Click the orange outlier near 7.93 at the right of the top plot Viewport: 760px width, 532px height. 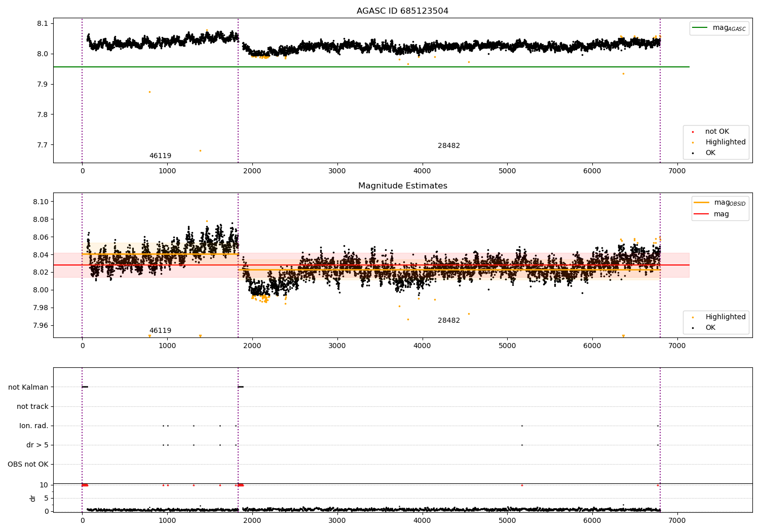623,73
